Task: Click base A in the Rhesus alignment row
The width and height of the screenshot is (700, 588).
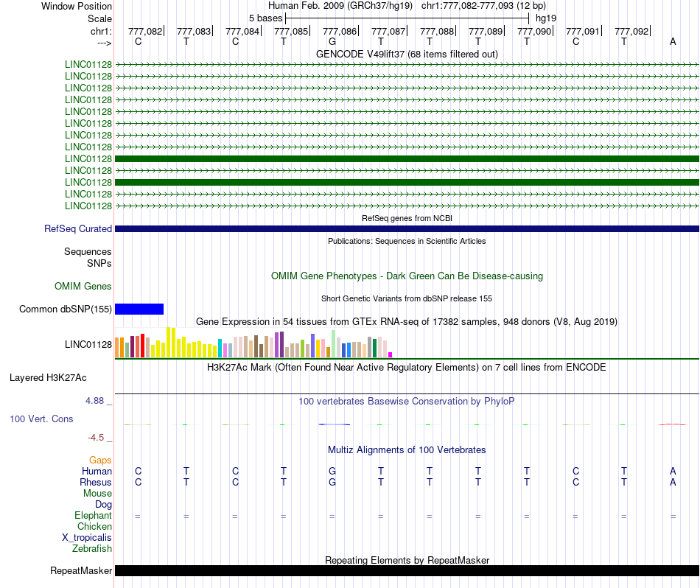Action: pos(673,482)
